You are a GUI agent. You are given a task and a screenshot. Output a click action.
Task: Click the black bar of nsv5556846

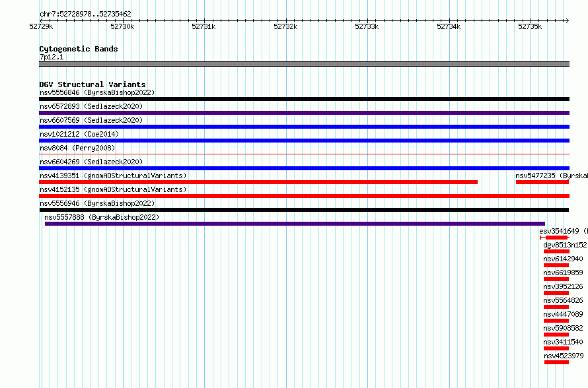click(304, 99)
